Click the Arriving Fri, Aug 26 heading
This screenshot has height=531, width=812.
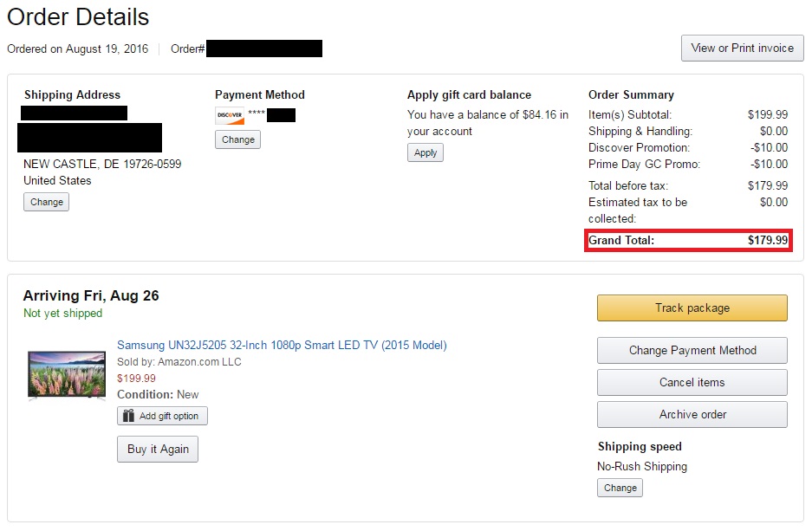[x=91, y=295]
